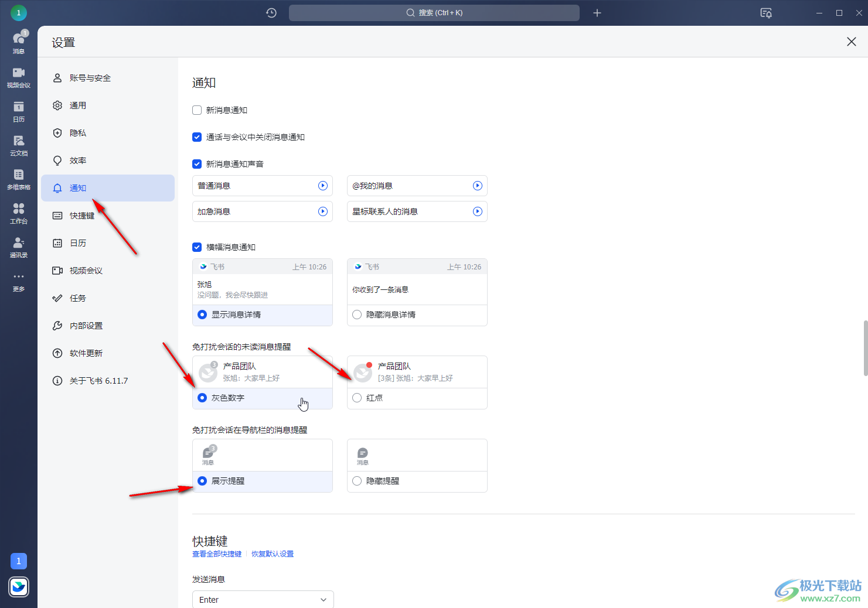Viewport: 868px width, 608px height.
Task: Select the 隐藏提醒 radio option
Action: coord(357,481)
